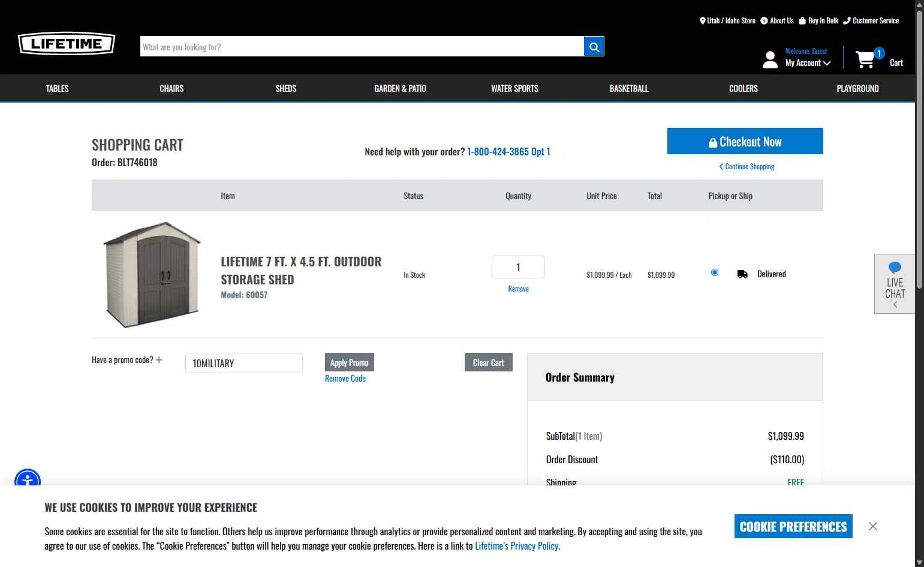Open the Chairs menu
The height and width of the screenshot is (567, 924).
pyautogui.click(x=171, y=88)
